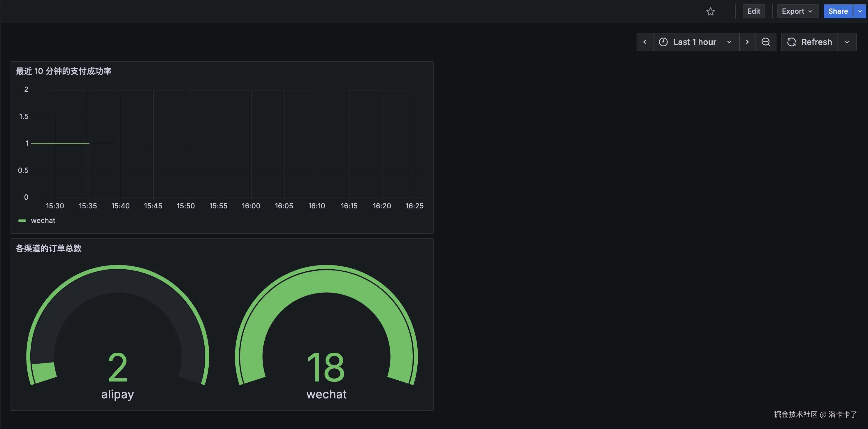Click the Edit dashboard button

[753, 11]
